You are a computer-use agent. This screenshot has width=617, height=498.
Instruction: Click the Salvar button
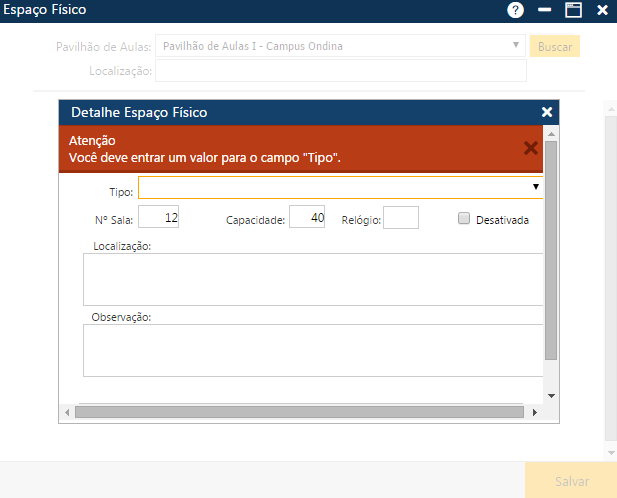tap(571, 481)
